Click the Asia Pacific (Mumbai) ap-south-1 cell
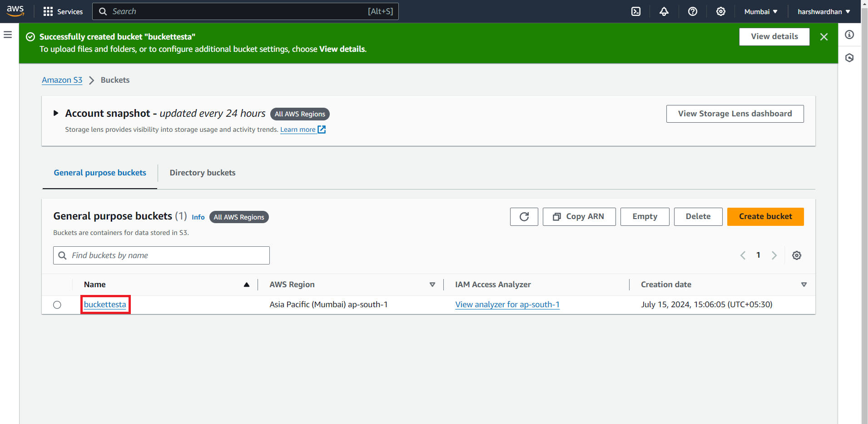The height and width of the screenshot is (424, 868). (x=328, y=304)
